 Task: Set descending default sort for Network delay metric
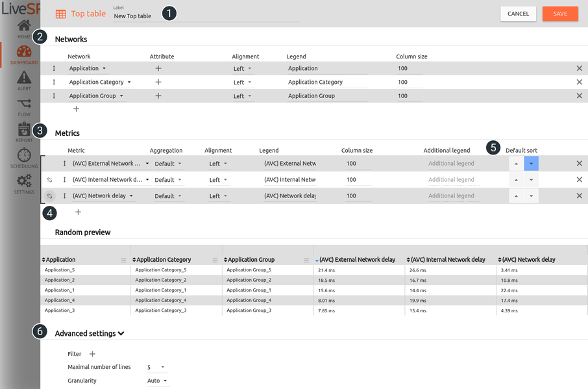531,196
